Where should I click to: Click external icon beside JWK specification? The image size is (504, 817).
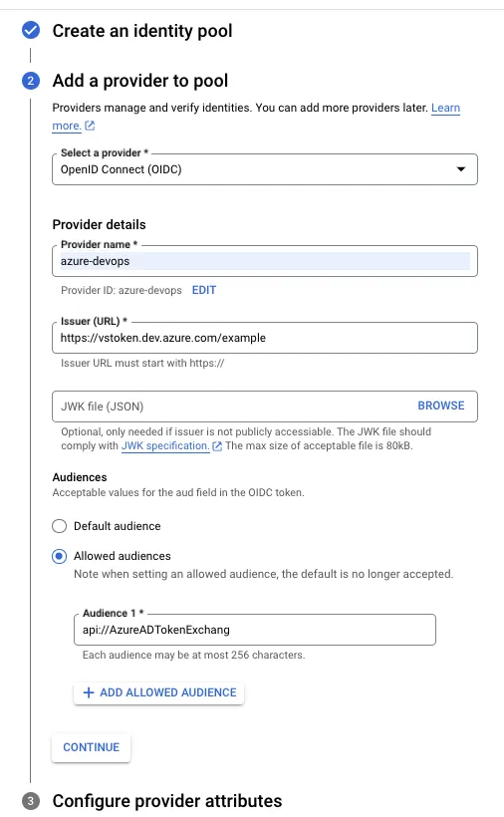217,446
